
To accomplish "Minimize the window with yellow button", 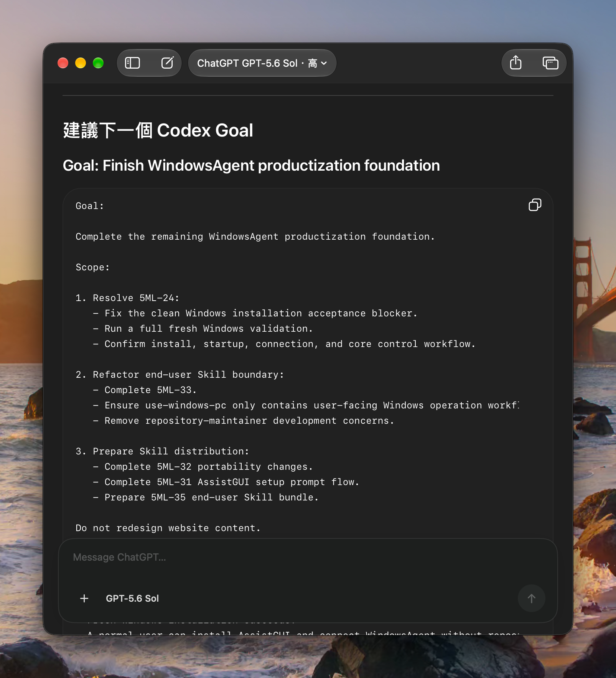I will pos(81,63).
